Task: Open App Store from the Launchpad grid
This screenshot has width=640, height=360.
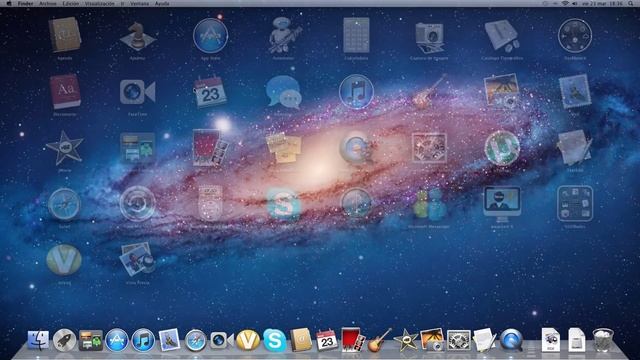Action: coord(210,36)
